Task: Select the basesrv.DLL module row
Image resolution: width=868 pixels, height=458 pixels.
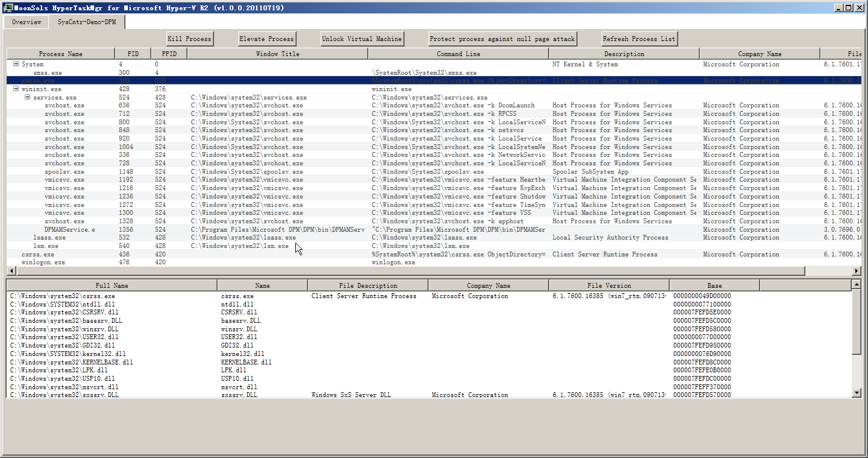Action: (429, 320)
